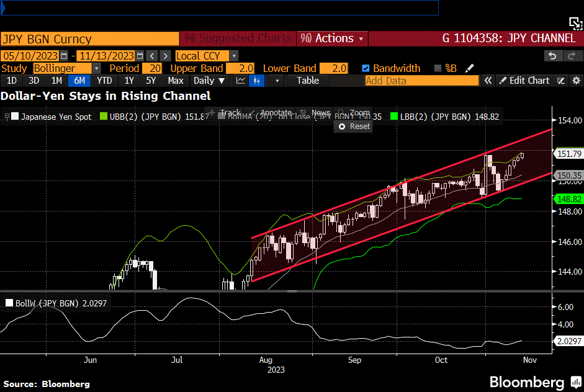Select the 6M range tab

coord(79,81)
